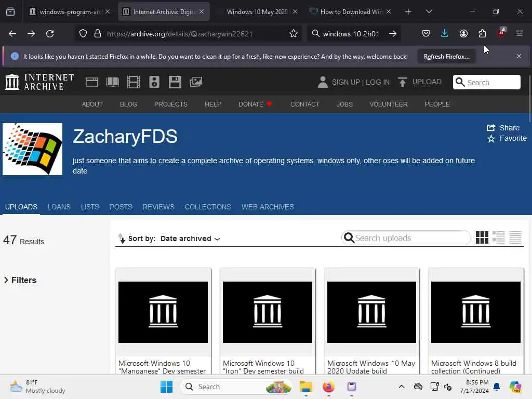Open the Internet Archive audio speaker icon
532x399 pixels.
[154, 82]
